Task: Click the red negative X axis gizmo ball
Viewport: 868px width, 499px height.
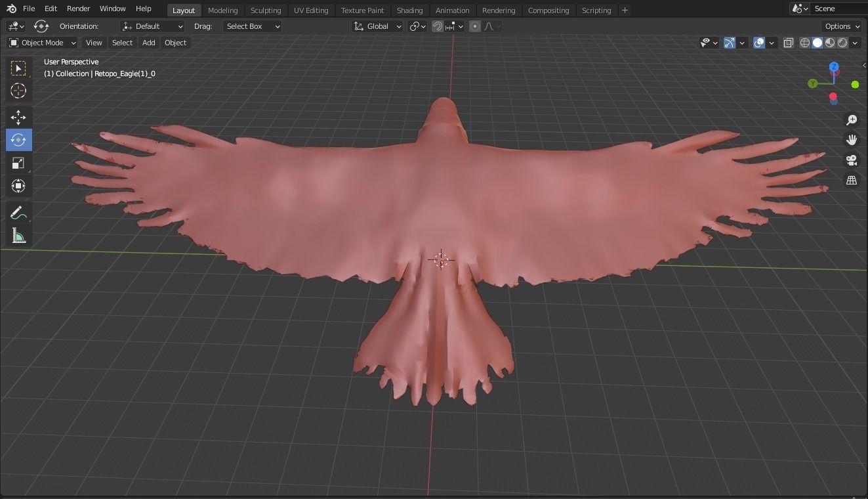Action: pyautogui.click(x=833, y=97)
